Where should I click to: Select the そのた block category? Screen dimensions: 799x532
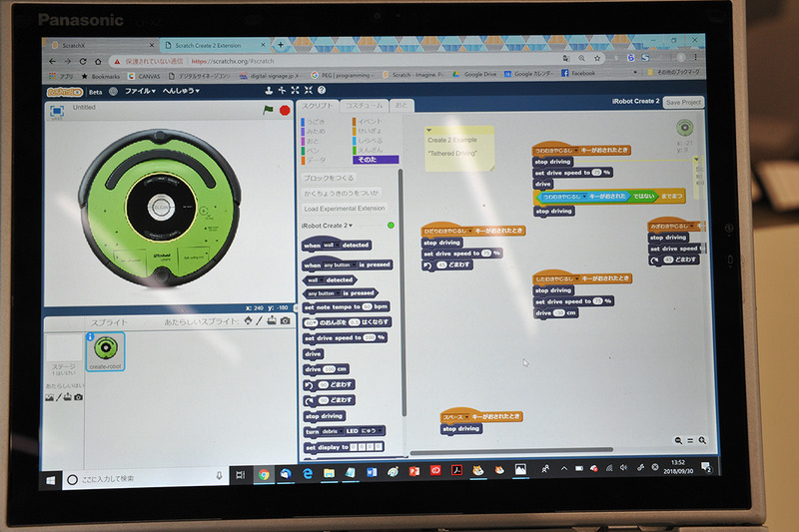[376, 160]
